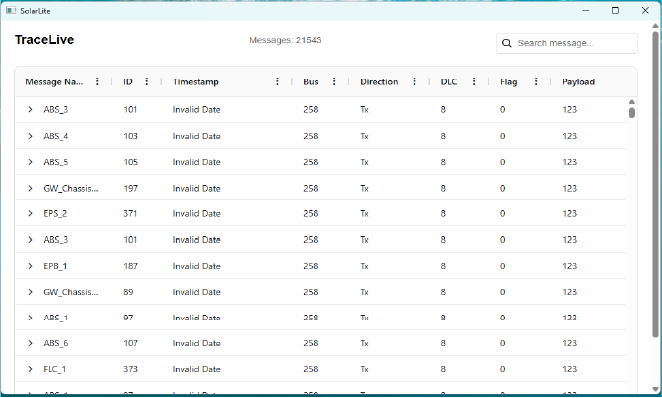Screen dimensions: 662x398
Task: Click the window's outer vertical scrollbar
Action: [x=655, y=184]
